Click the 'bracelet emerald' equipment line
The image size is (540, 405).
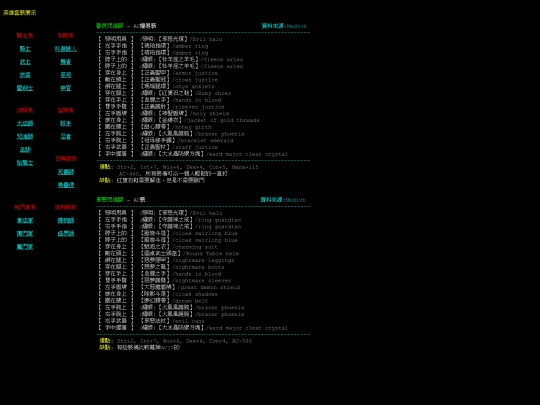(x=166, y=141)
